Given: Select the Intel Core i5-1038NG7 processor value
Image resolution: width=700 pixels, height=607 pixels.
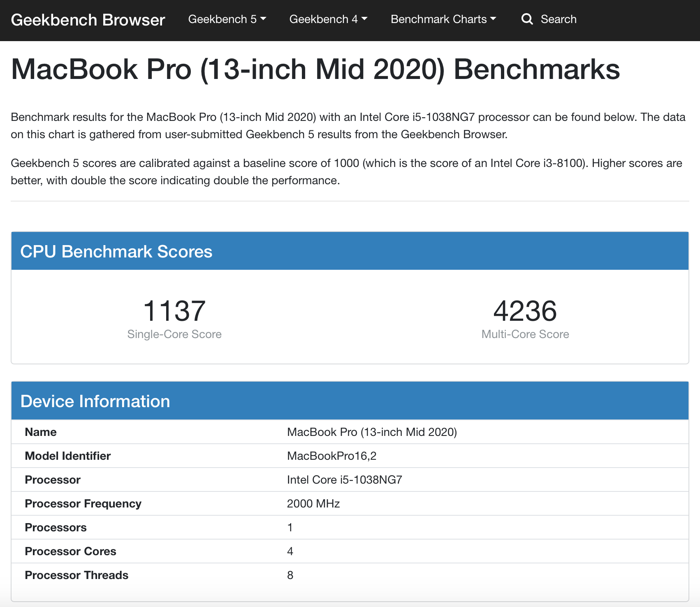Looking at the screenshot, I should pos(345,480).
